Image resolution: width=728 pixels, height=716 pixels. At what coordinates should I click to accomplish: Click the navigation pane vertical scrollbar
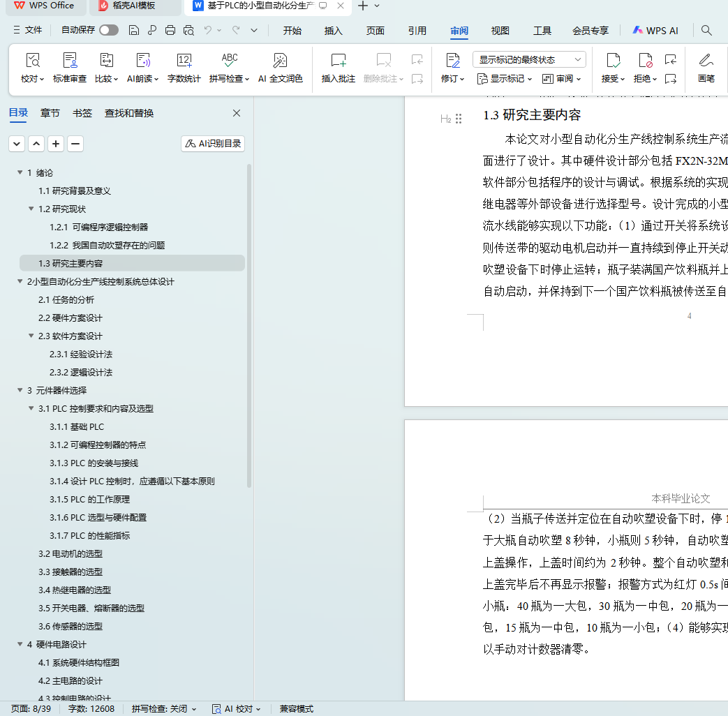click(249, 327)
